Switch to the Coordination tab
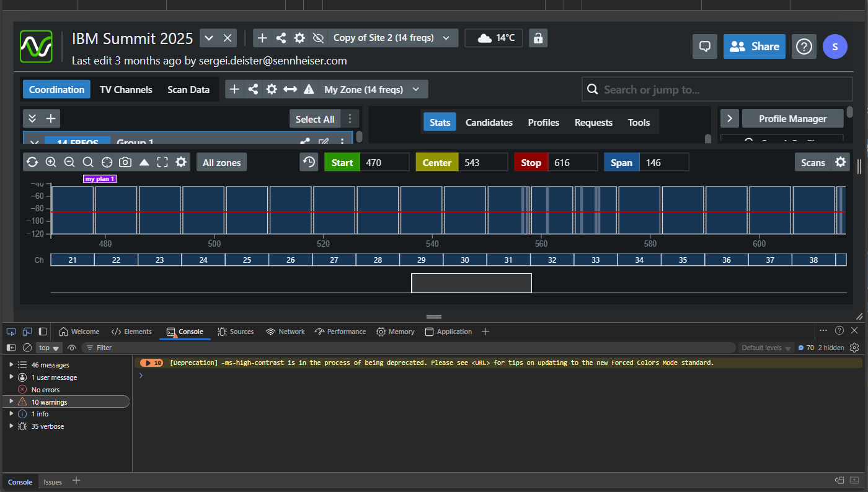The height and width of the screenshot is (492, 868). [x=56, y=89]
